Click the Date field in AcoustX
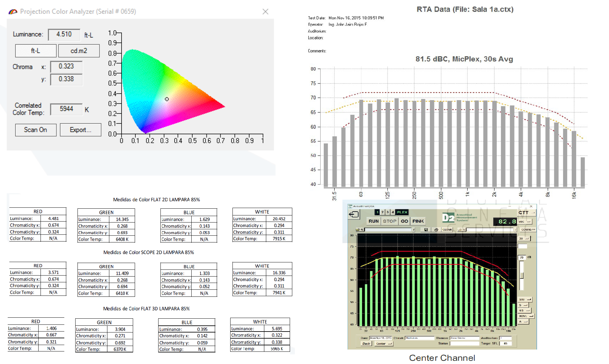The height and width of the screenshot is (364, 609). (381, 338)
